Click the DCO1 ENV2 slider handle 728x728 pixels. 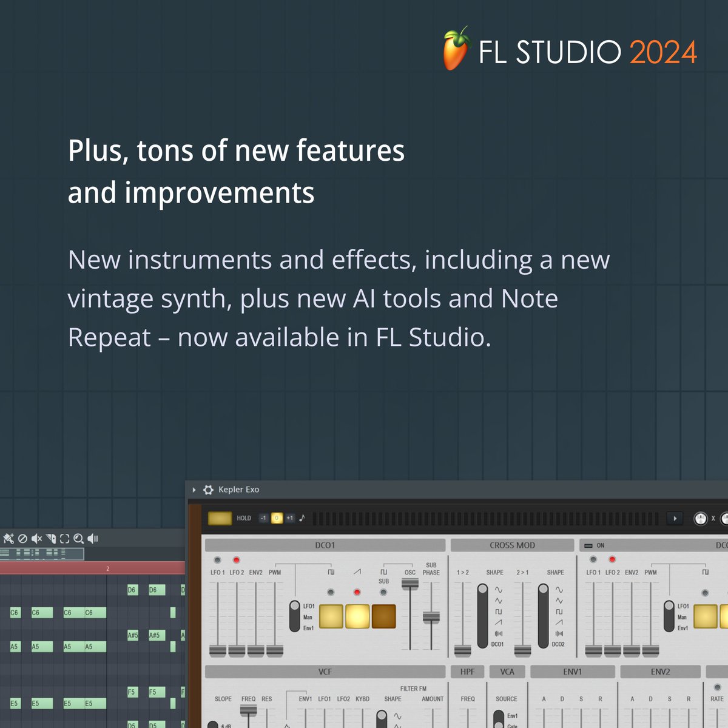[x=256, y=651]
